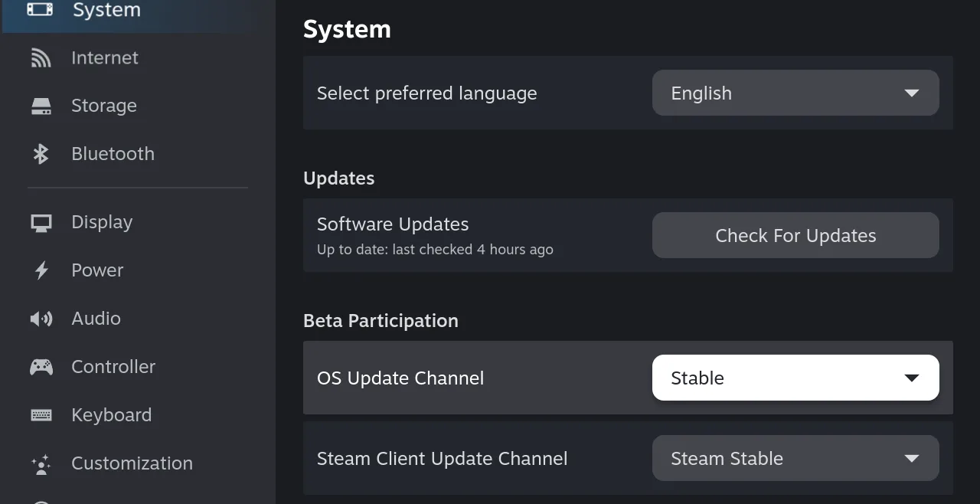This screenshot has width=980, height=504.
Task: Click 'Up to date: last checked 4 hours ago'
Action: 435,250
